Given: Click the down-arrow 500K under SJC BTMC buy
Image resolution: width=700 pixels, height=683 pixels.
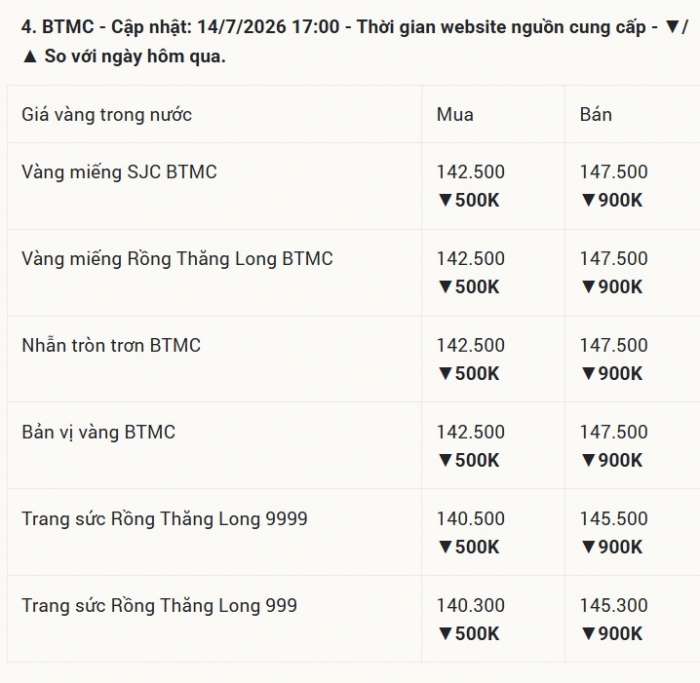Looking at the screenshot, I should pyautogui.click(x=468, y=200).
